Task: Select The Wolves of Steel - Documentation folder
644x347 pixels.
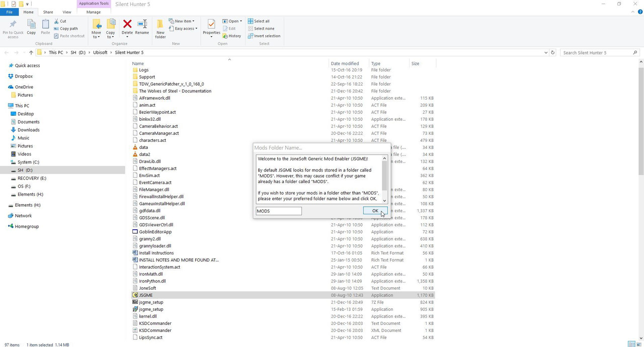Action: [283, 91]
